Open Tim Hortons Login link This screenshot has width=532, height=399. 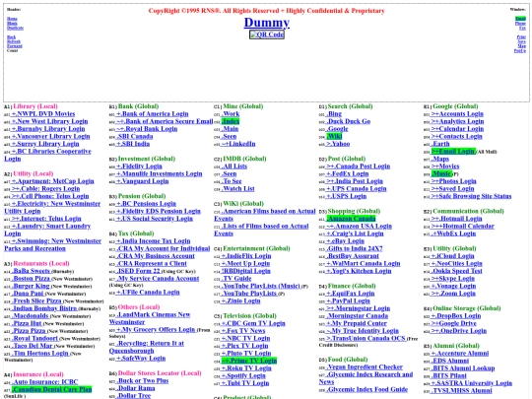click(40, 354)
